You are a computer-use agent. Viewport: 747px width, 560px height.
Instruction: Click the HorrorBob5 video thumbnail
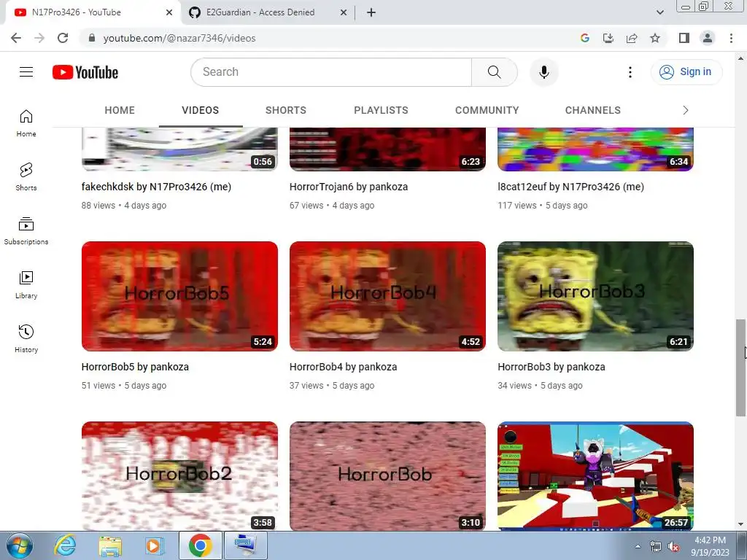179,296
